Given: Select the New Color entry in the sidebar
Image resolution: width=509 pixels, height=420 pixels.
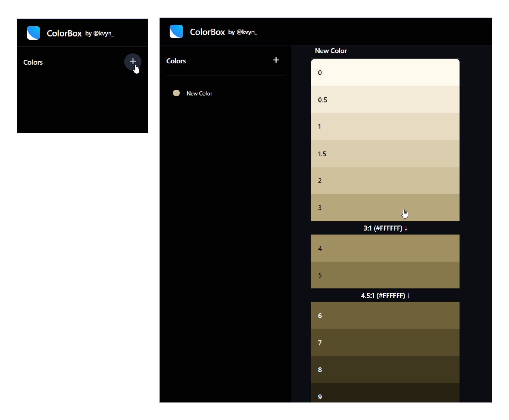Looking at the screenshot, I should (x=199, y=93).
